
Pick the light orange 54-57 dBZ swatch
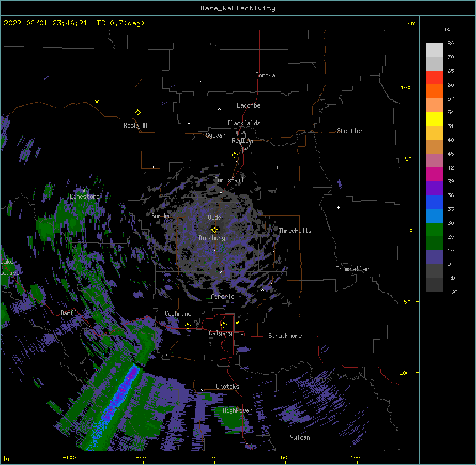[434, 105]
